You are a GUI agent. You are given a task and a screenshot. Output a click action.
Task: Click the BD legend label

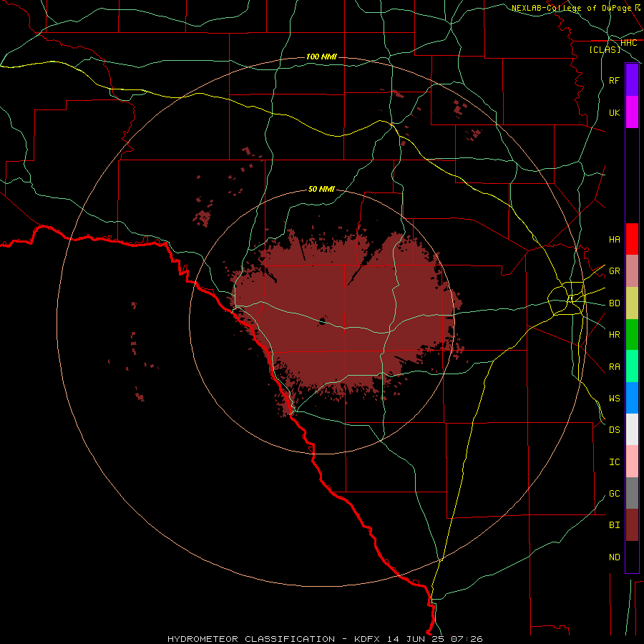[x=615, y=303]
